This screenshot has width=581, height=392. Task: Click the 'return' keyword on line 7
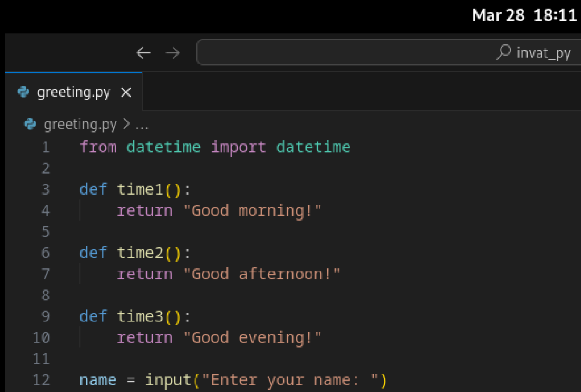(x=145, y=274)
